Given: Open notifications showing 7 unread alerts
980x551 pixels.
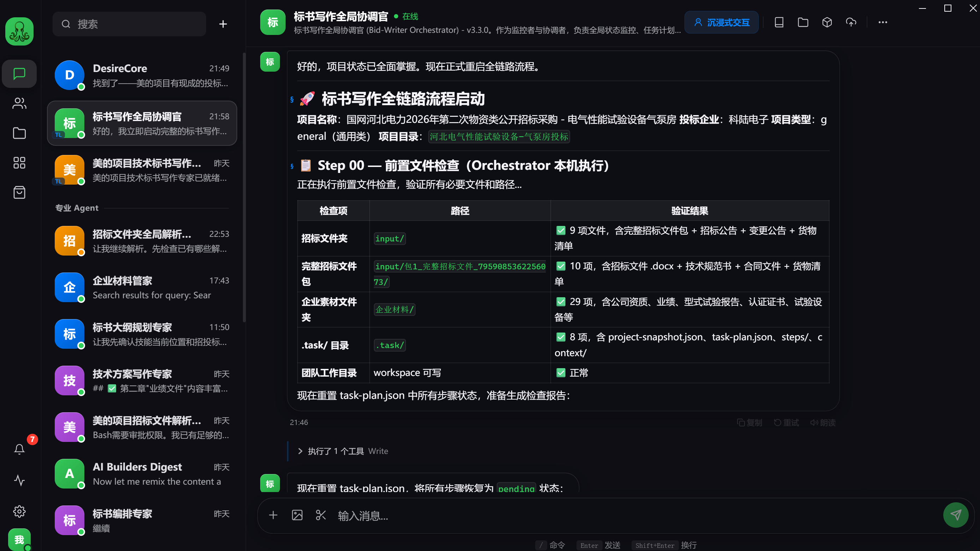Looking at the screenshot, I should pos(19,449).
